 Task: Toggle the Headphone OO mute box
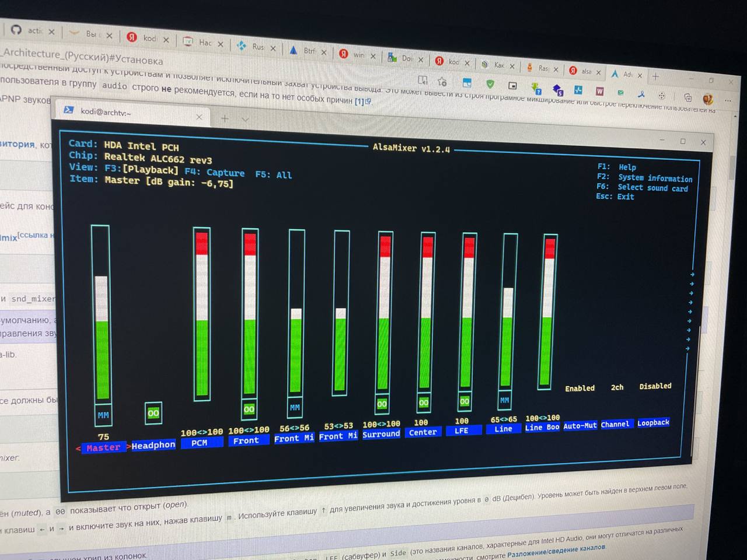[x=153, y=413]
